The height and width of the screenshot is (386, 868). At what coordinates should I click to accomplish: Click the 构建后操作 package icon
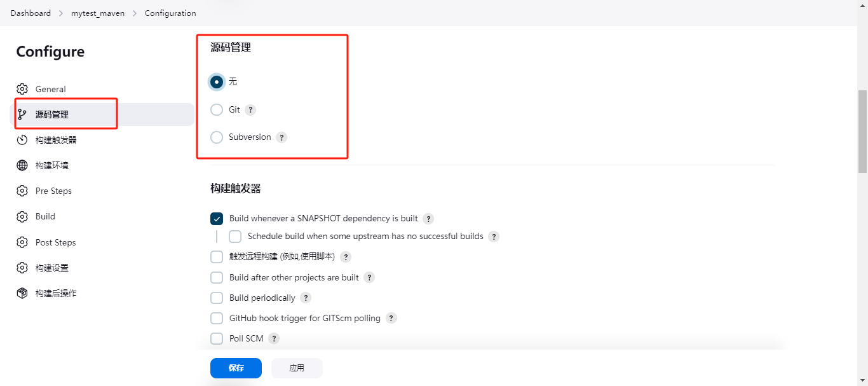[22, 293]
